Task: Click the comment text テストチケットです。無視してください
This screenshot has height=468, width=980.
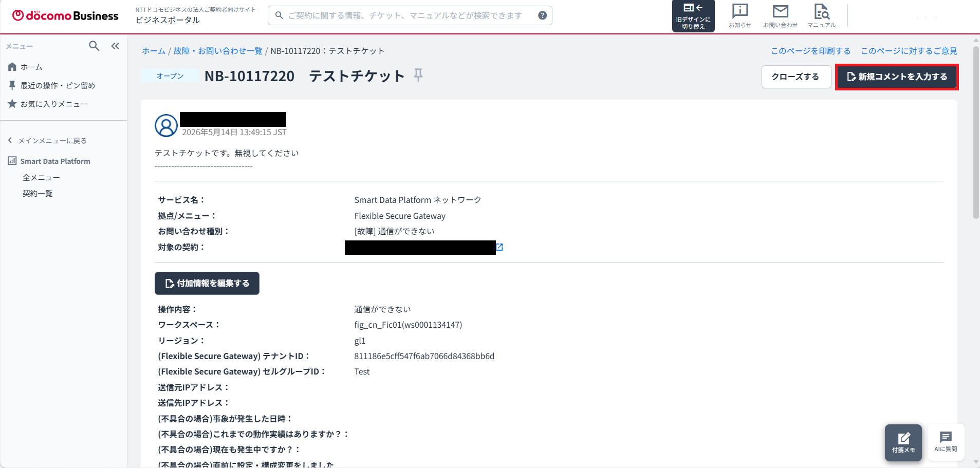Action: tap(227, 153)
